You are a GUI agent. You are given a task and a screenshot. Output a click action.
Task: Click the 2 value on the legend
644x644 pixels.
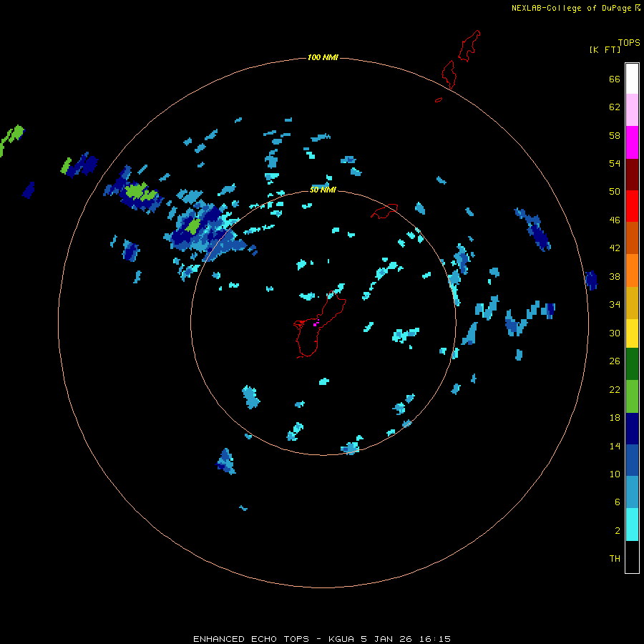(x=618, y=530)
